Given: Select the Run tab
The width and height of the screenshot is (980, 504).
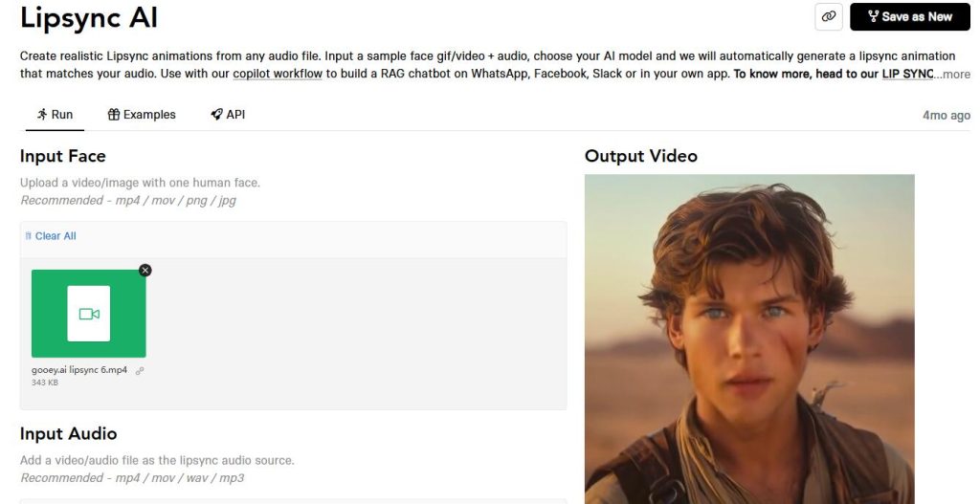Looking at the screenshot, I should [x=55, y=115].
